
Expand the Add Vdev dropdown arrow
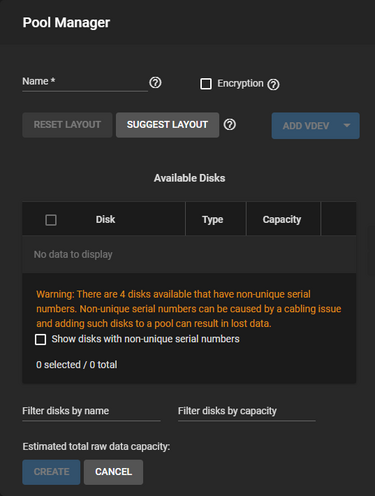347,126
